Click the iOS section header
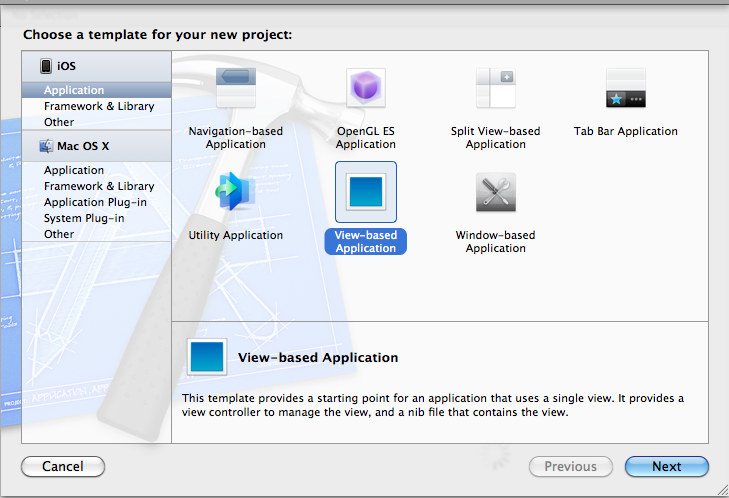This screenshot has width=729, height=498. coord(97,66)
